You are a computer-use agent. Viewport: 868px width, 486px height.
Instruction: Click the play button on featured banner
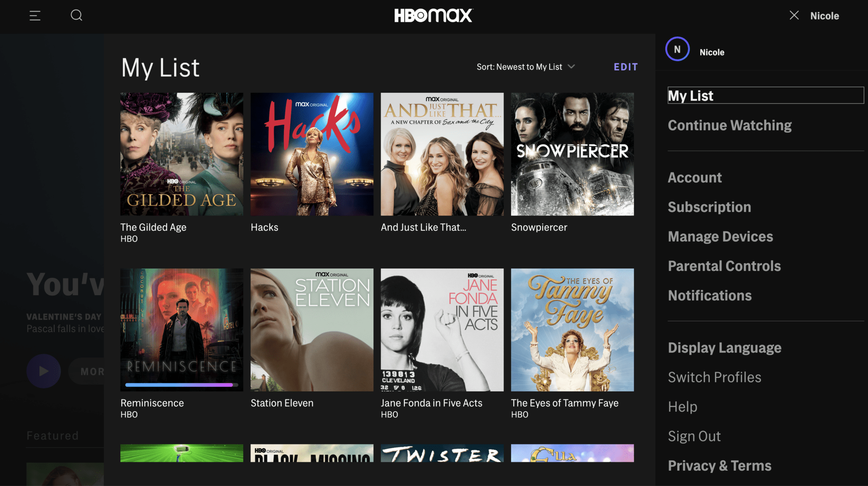pyautogui.click(x=44, y=371)
